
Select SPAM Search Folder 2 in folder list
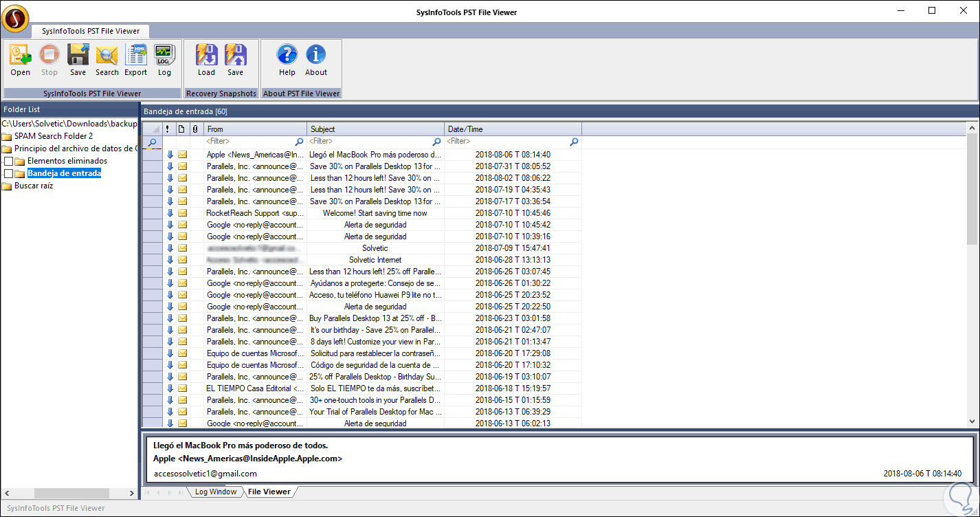54,136
